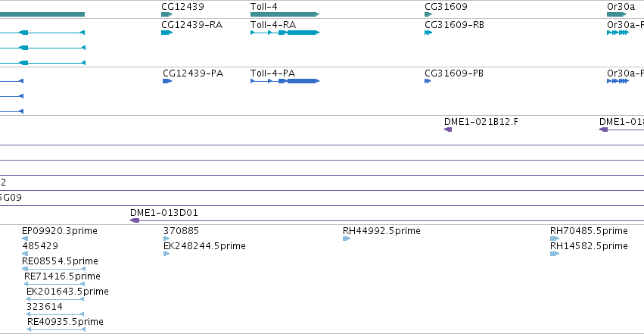Open the CG12439-RA transcript label
The width and height of the screenshot is (644, 334).
(191, 25)
